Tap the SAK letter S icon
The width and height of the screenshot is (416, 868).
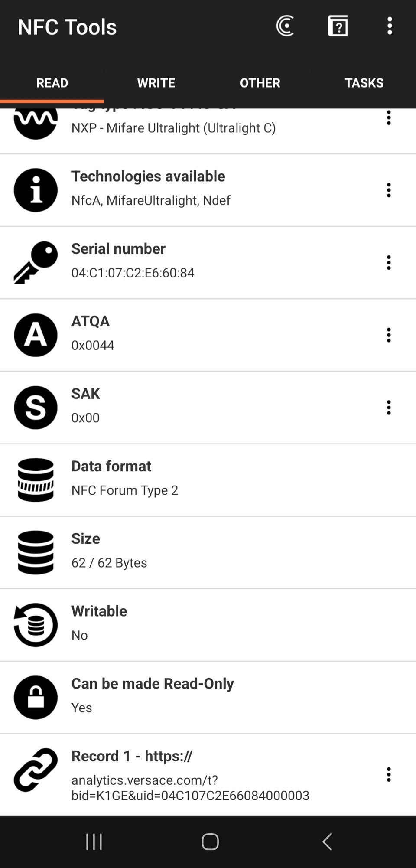[36, 408]
